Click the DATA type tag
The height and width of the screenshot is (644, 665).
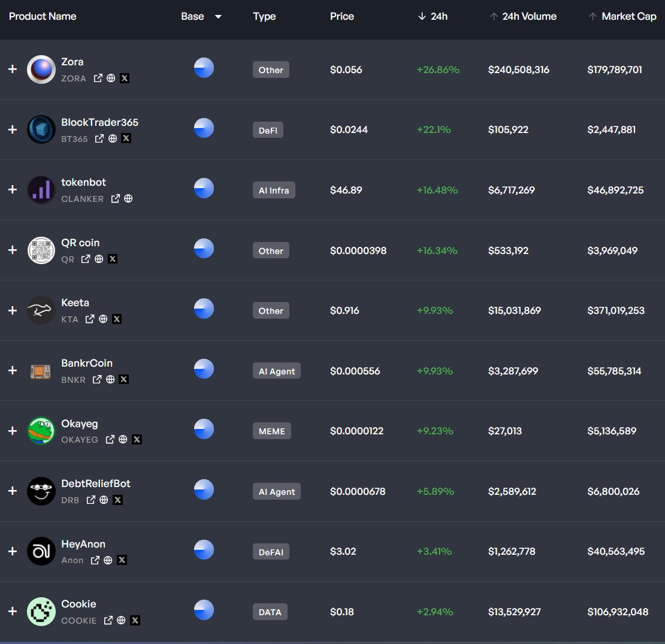click(270, 612)
